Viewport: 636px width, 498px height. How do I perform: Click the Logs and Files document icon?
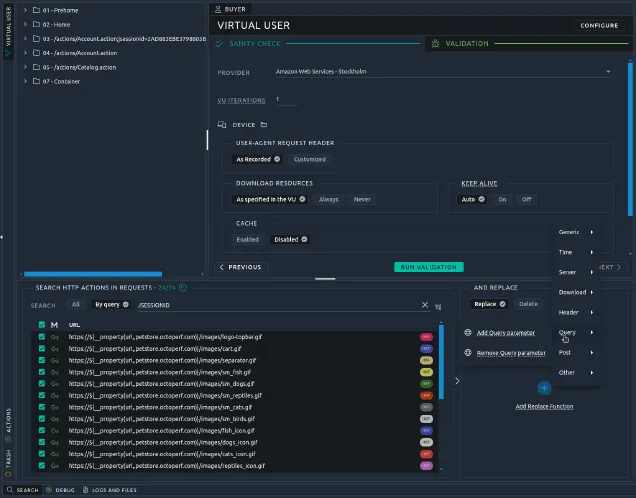(x=85, y=490)
